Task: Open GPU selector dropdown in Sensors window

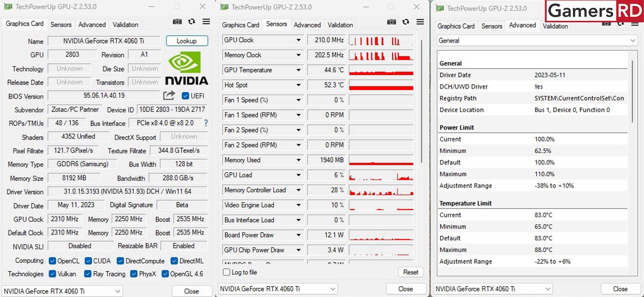Action: 278,289
